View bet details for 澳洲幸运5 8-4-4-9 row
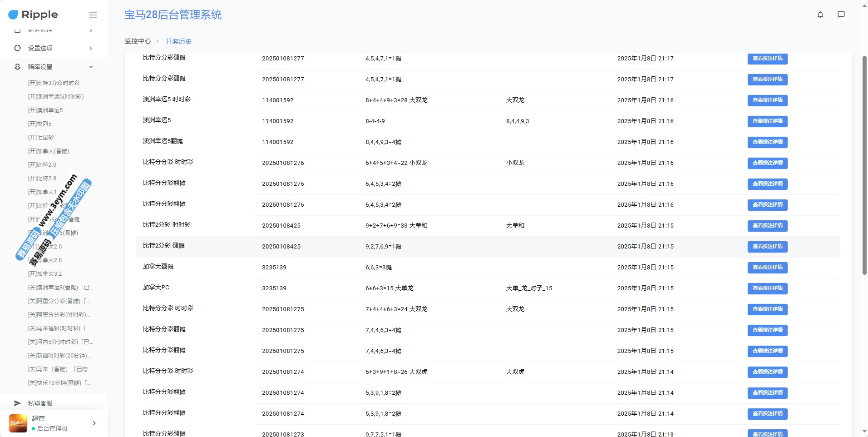The width and height of the screenshot is (868, 437). [767, 121]
